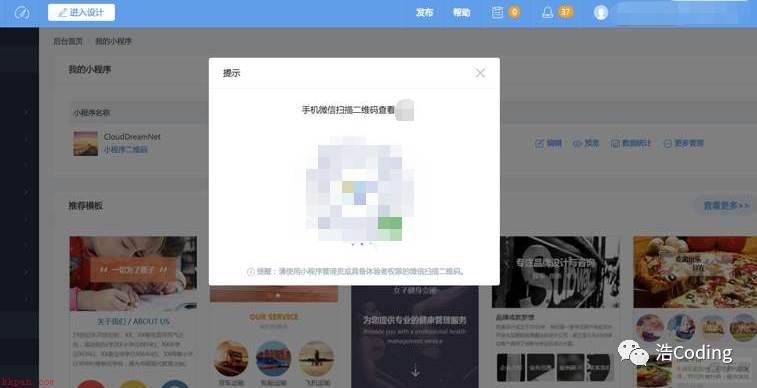This screenshot has height=388, width=757.
Task: Open the 发布 menu in the top bar
Action: tap(424, 13)
